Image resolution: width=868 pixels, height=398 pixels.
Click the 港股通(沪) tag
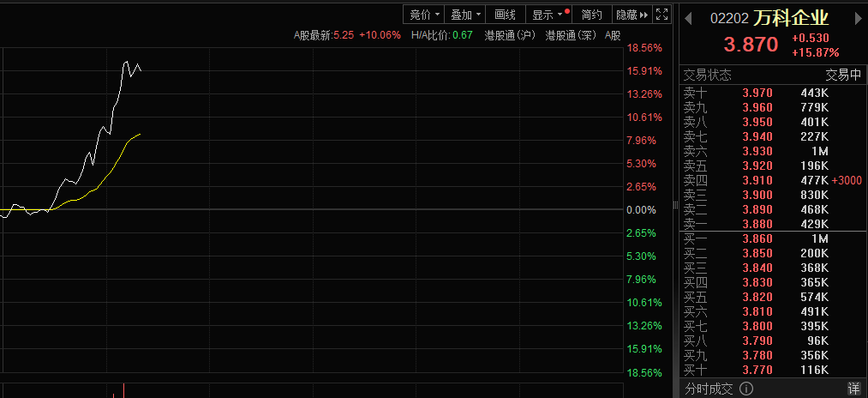510,35
